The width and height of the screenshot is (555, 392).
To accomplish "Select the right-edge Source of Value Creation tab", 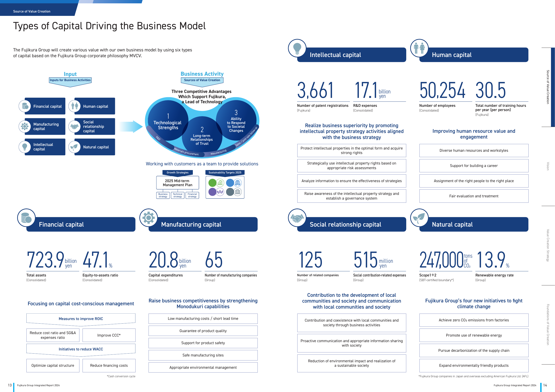I will click(x=548, y=87).
